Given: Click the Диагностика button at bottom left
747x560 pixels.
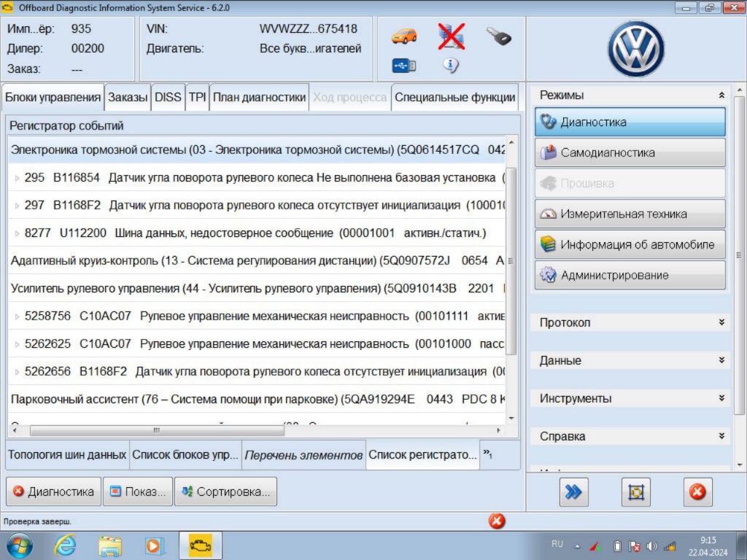Looking at the screenshot, I should coord(53,491).
